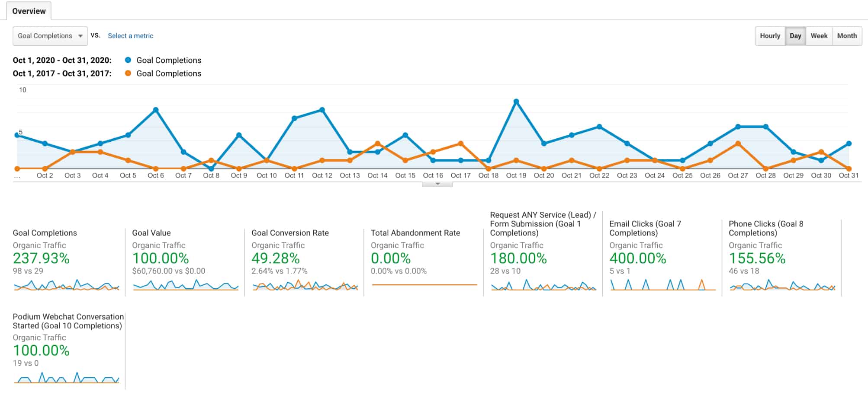Select the Goal Conversion Rate sparkline

[x=305, y=285]
